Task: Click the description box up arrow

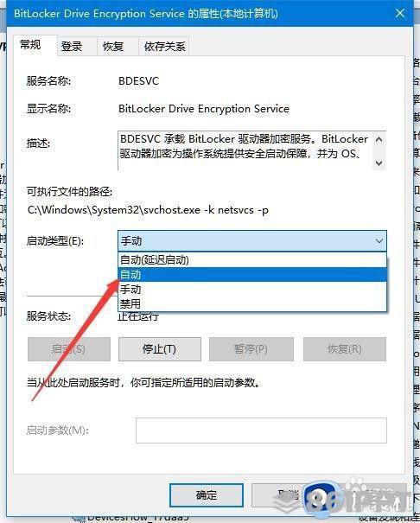Action: [x=379, y=140]
